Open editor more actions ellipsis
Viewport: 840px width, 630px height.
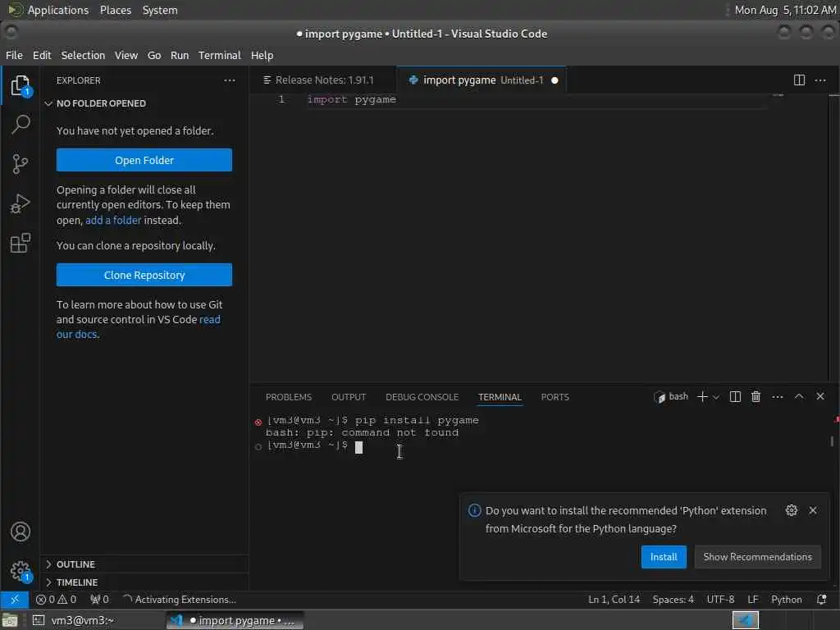[x=820, y=80]
